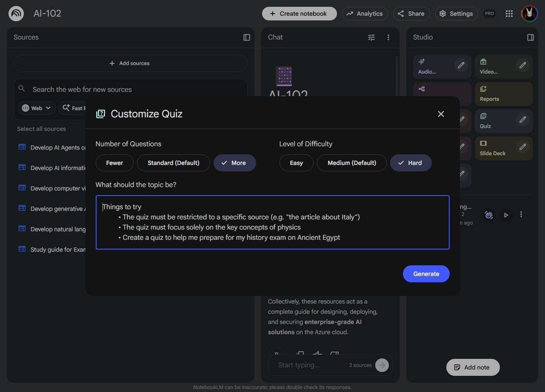Click the web sources search field
545x392 pixels.
[131, 89]
